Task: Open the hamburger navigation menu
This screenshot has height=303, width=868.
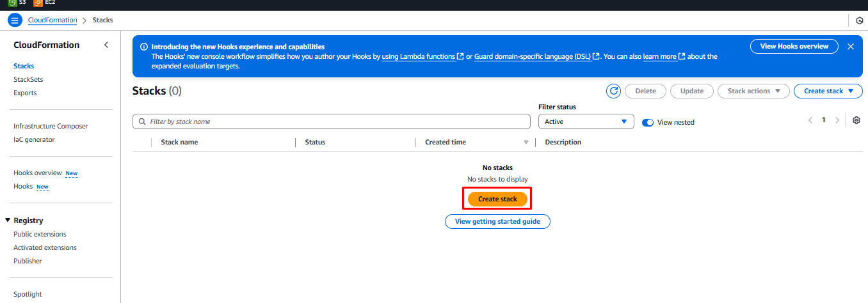Action: pyautogui.click(x=15, y=20)
